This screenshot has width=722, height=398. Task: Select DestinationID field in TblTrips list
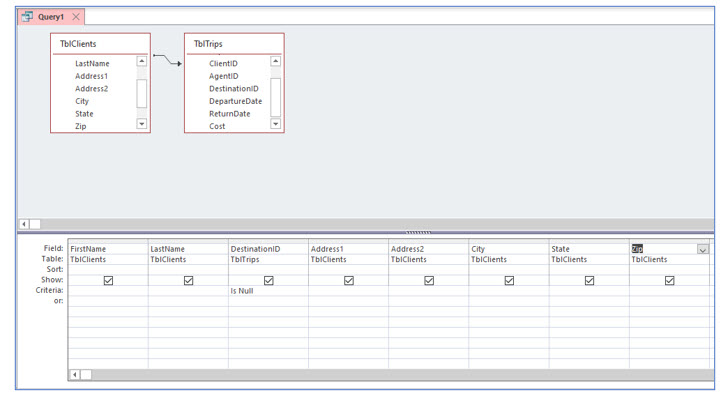[x=234, y=88]
